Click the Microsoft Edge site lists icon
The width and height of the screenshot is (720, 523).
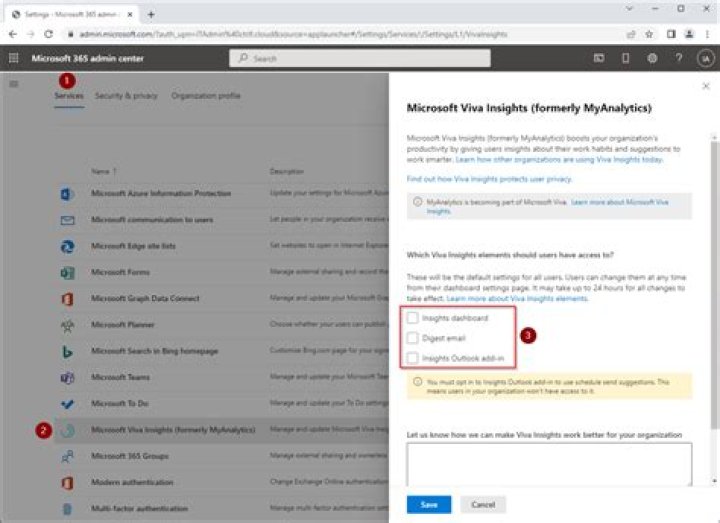tap(68, 246)
